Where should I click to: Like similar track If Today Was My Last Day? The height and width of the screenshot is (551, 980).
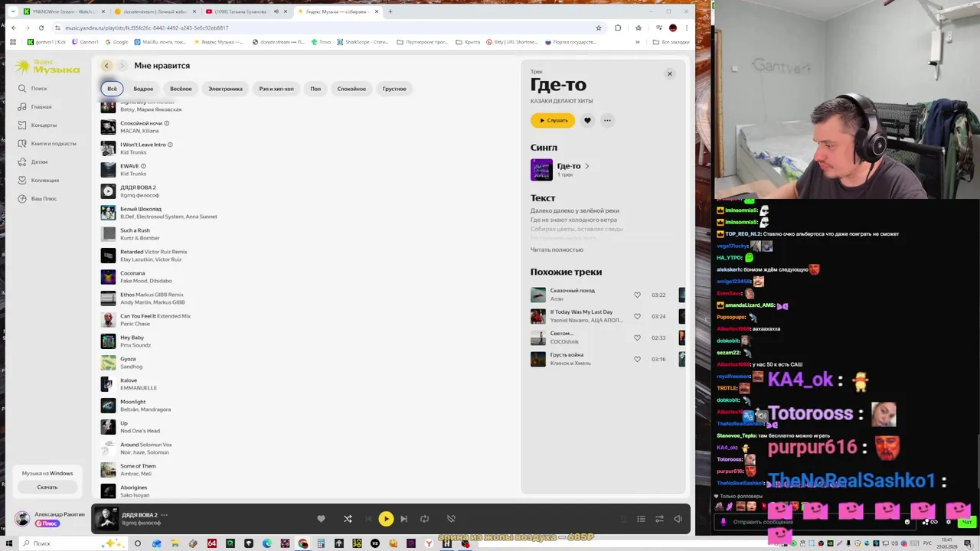[x=637, y=316]
